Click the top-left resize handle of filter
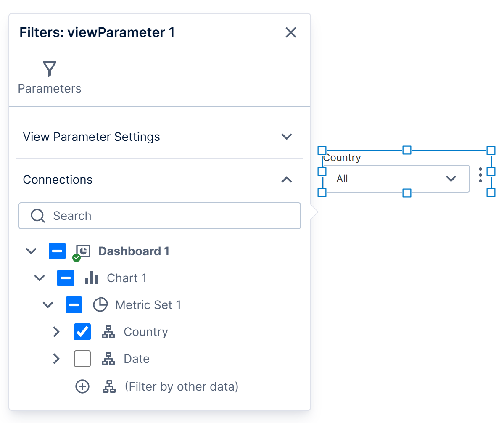The height and width of the screenshot is (423, 504). tap(322, 151)
